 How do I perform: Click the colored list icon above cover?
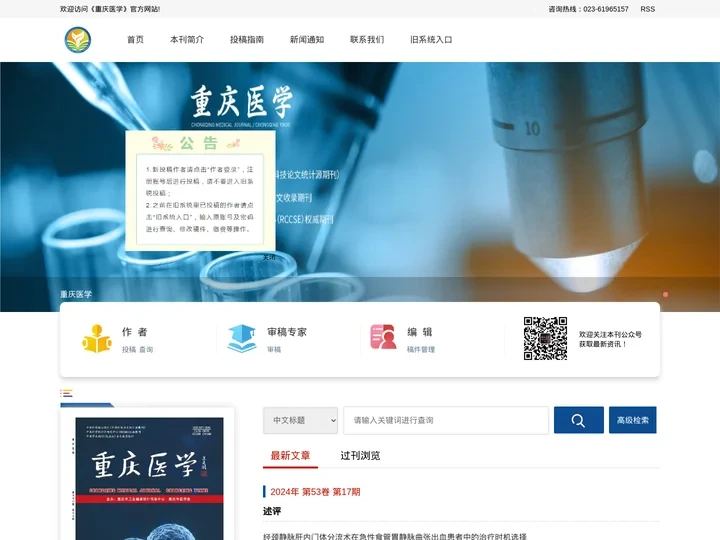[x=66, y=393]
